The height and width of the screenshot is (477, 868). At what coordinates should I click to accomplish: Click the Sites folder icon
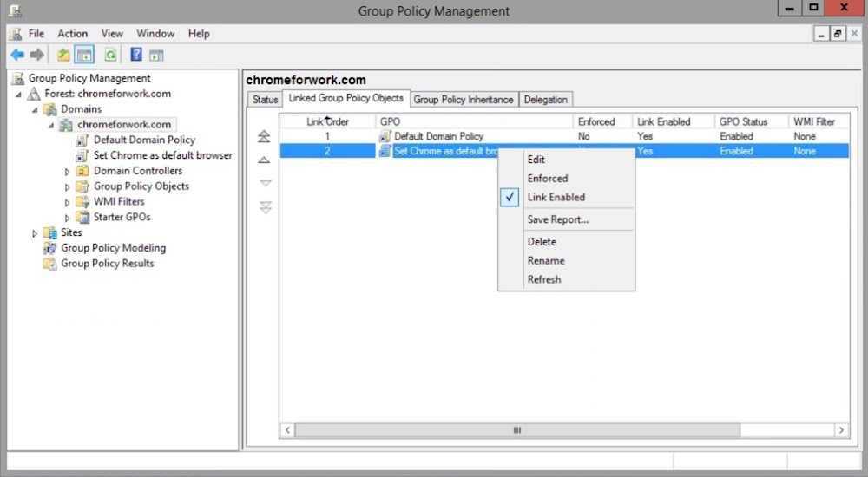tap(50, 233)
